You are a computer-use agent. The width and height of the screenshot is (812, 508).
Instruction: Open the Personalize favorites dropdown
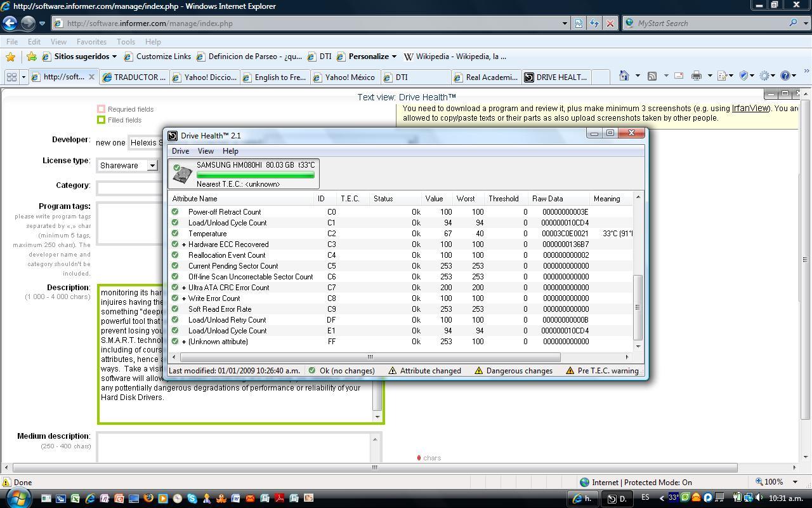pos(394,57)
